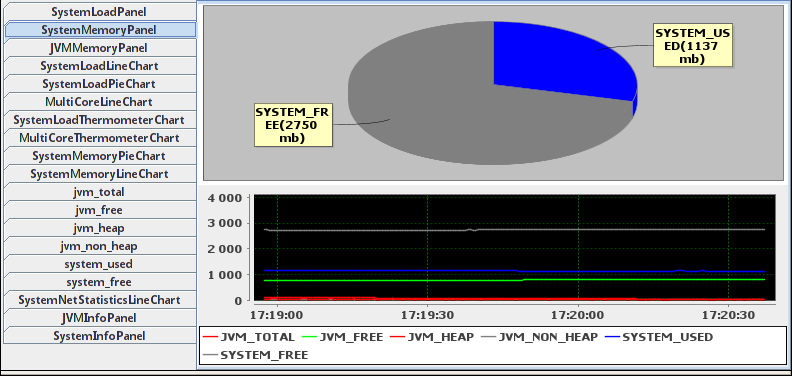Image resolution: width=792 pixels, height=376 pixels.
Task: Click the JVM_HEAP legend entry
Action: pyautogui.click(x=432, y=337)
